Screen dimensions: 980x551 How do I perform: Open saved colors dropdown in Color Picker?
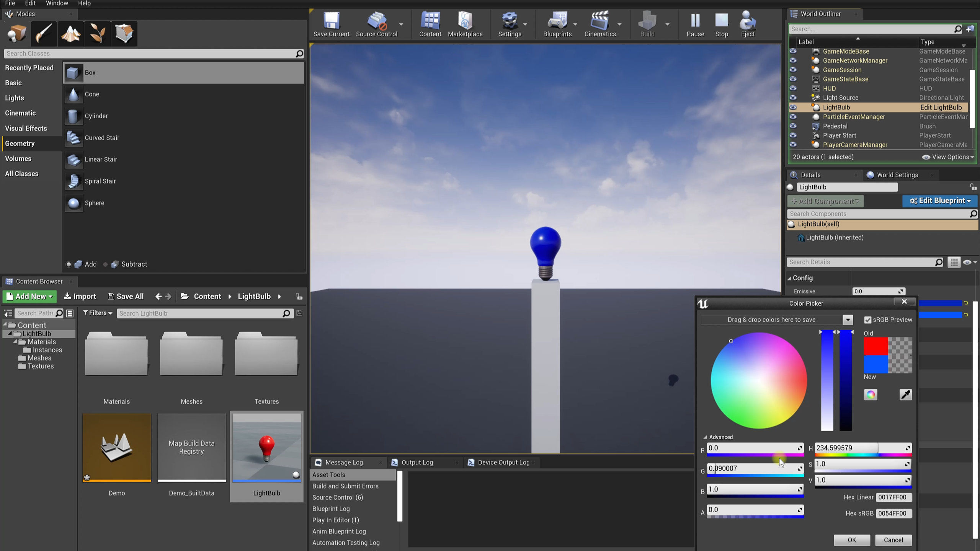pos(848,320)
